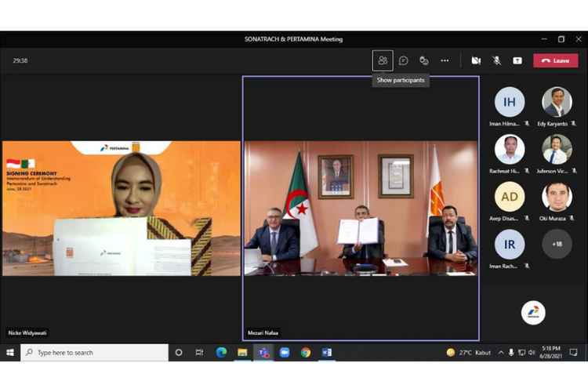The height and width of the screenshot is (392, 588).
Task: Click the Pertamina logo at bottom right
Action: [x=533, y=313]
